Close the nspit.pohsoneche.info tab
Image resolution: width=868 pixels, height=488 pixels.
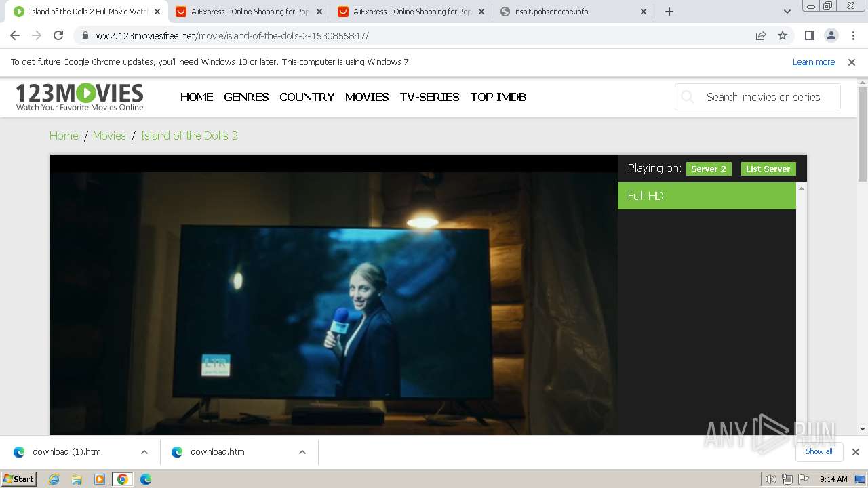[x=644, y=12]
